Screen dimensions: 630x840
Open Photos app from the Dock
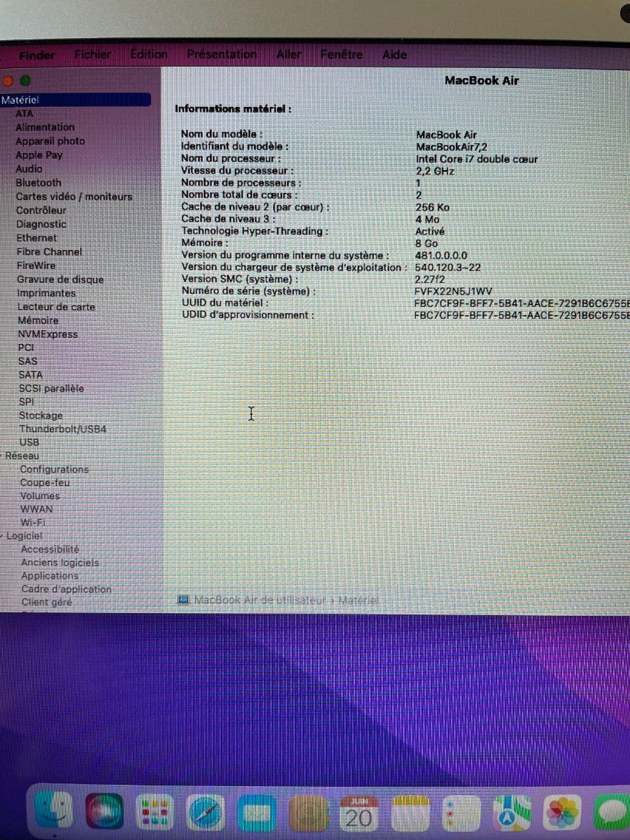coord(563,813)
